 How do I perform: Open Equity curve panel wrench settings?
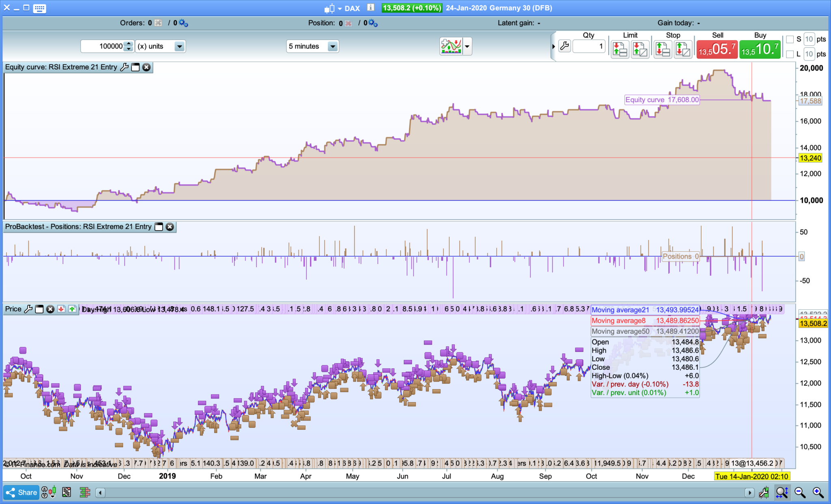pos(125,67)
